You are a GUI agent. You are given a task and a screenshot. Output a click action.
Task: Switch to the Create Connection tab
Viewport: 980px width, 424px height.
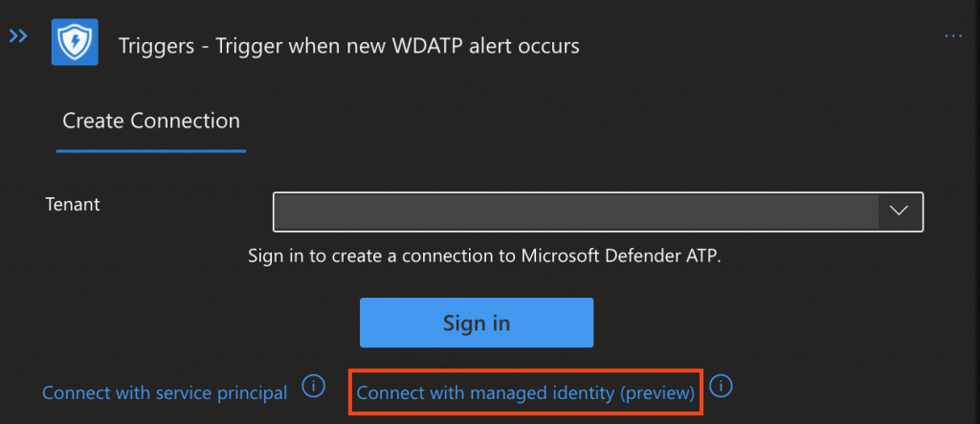pyautogui.click(x=150, y=122)
